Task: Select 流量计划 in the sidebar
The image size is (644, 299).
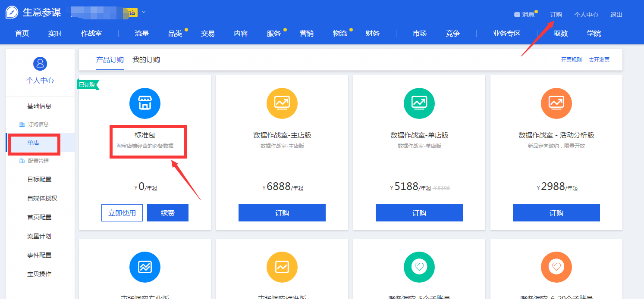Action: click(x=40, y=236)
